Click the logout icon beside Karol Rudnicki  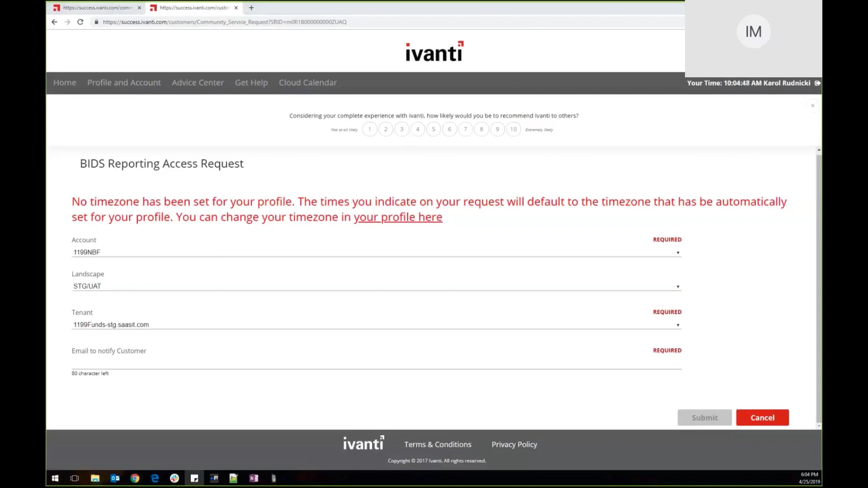[817, 83]
